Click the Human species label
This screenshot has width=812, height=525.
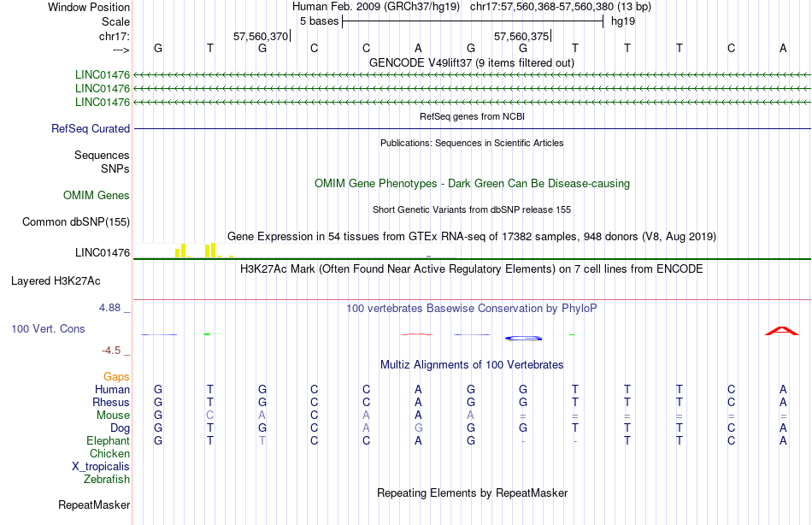point(112,390)
